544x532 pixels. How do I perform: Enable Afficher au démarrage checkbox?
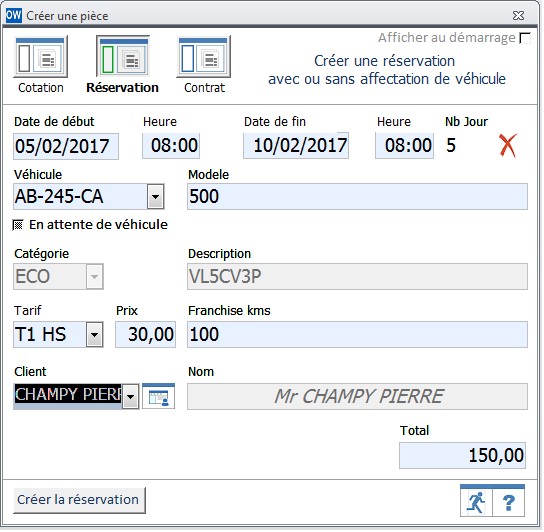pyautogui.click(x=526, y=38)
